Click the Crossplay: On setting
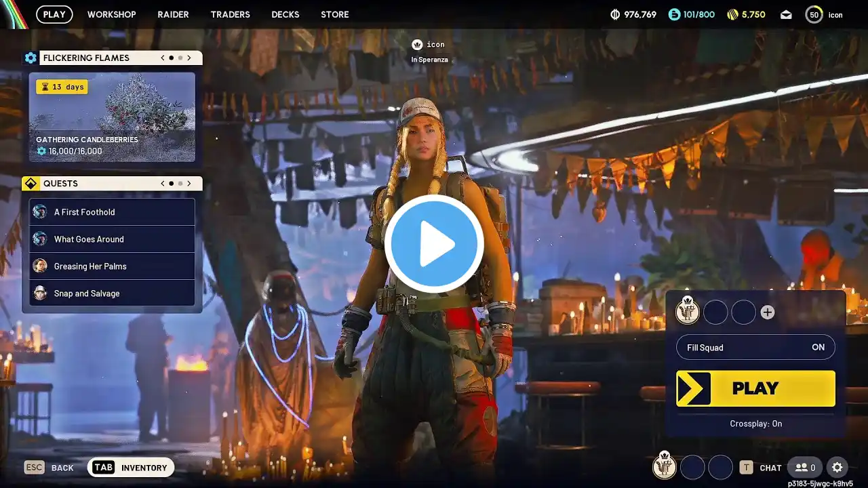The height and width of the screenshot is (488, 868). pos(756,424)
